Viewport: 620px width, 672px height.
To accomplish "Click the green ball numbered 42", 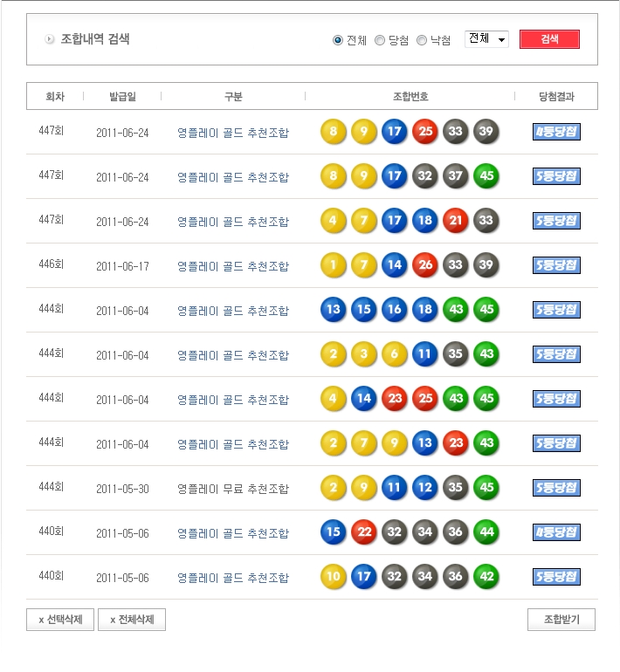I will point(486,577).
